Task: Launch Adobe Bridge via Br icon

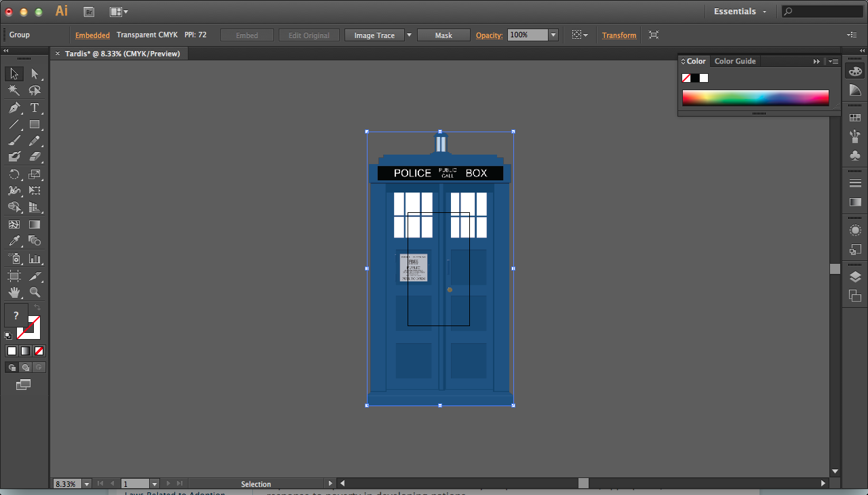Action: [89, 12]
